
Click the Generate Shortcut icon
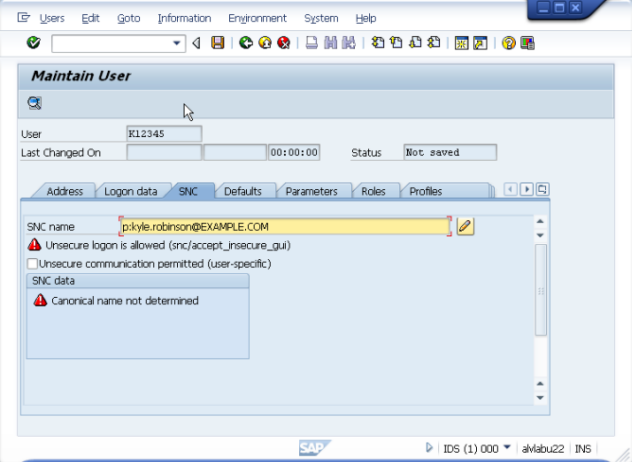pos(480,43)
